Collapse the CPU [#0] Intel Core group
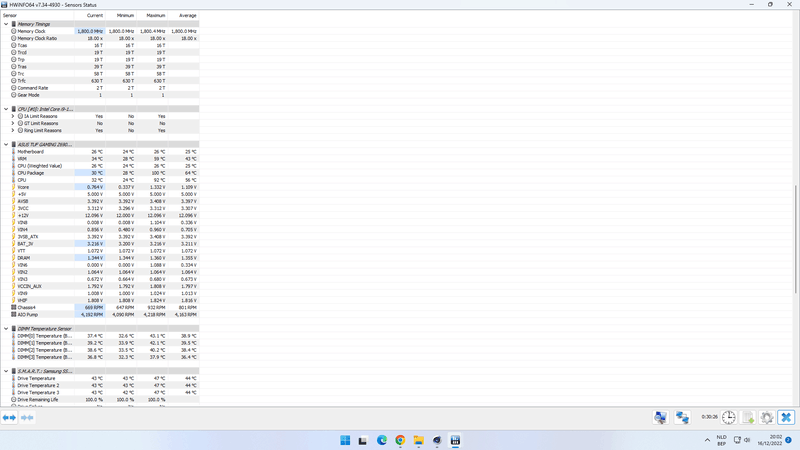800x450 pixels. coord(6,109)
